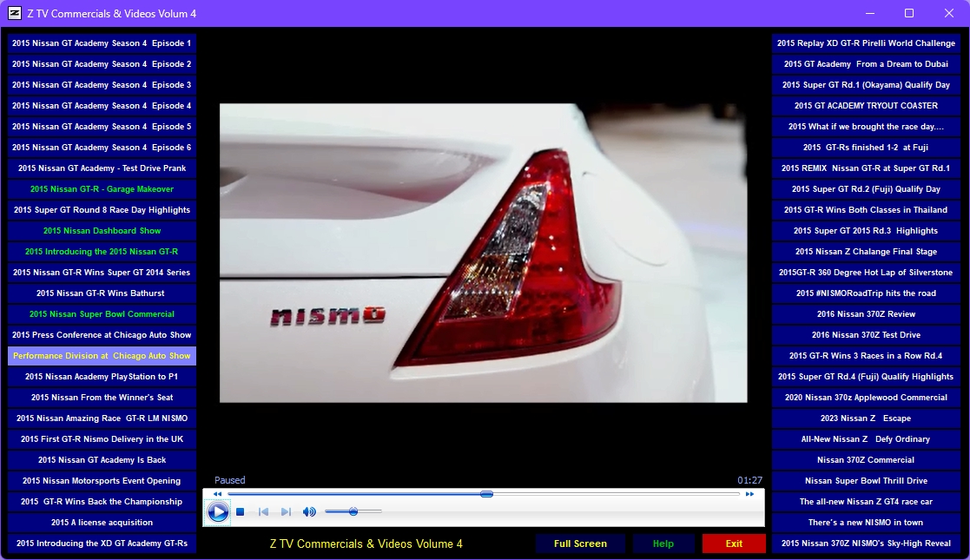Adjust the volume slider
The width and height of the screenshot is (970, 560).
pyautogui.click(x=353, y=511)
